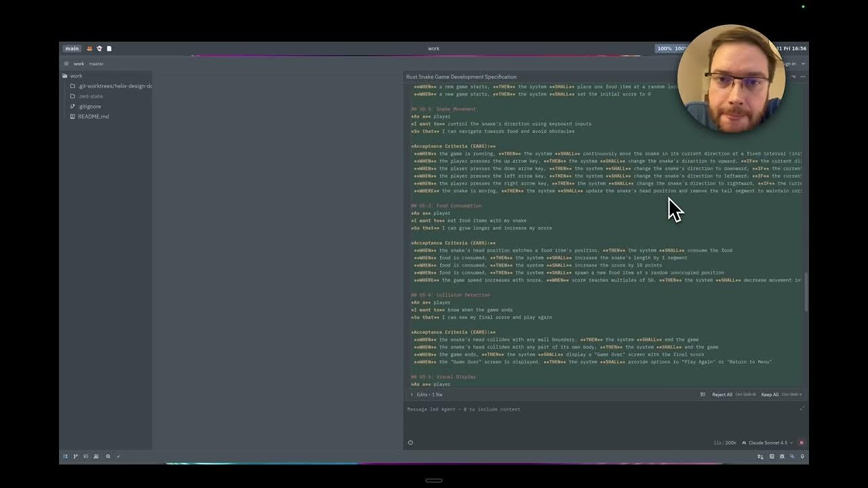Review changes icon beside Reject All
The height and width of the screenshot is (488, 868).
(x=703, y=394)
